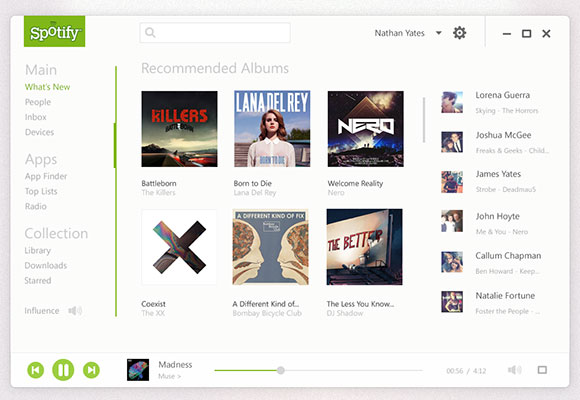The image size is (580, 400).
Task: Click the song progress slider knob
Action: pos(281,370)
